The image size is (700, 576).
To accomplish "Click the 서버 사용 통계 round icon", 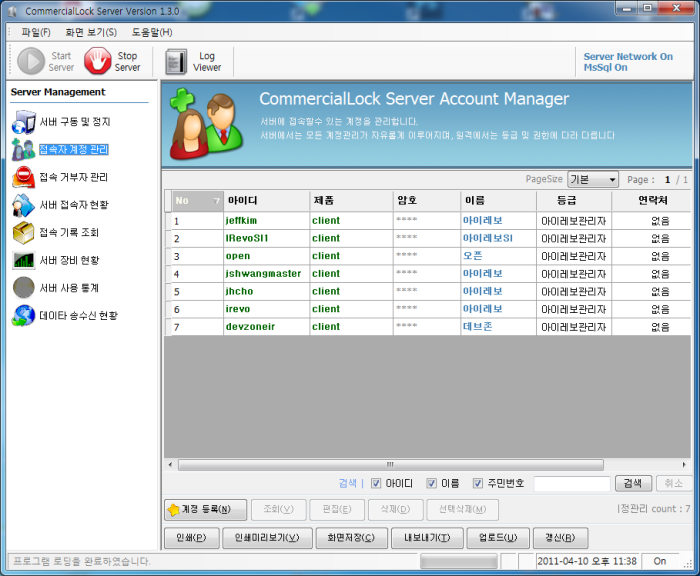I will pos(24,288).
